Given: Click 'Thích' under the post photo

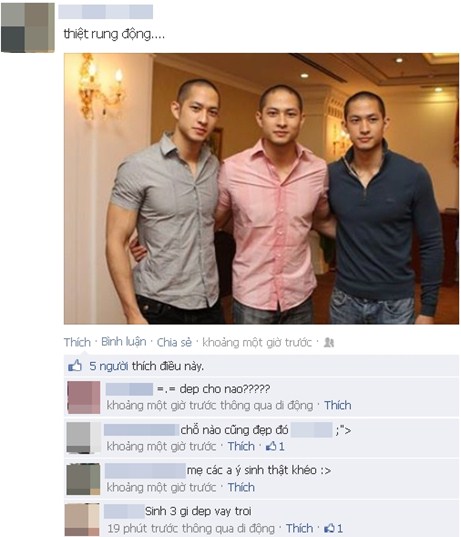Looking at the screenshot, I should (x=77, y=342).
